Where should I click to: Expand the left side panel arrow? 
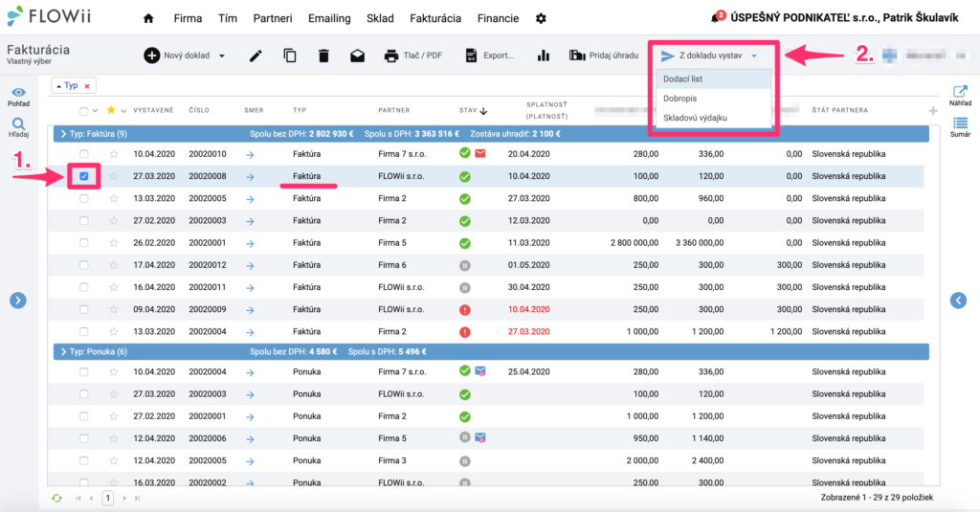[18, 301]
